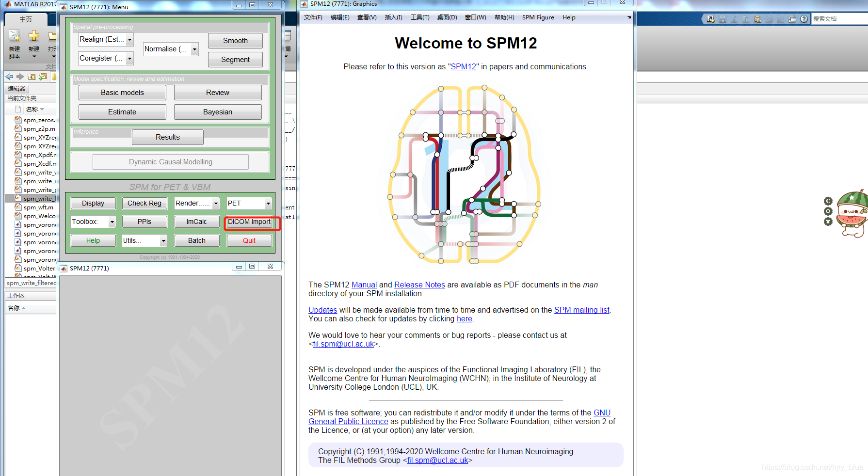Viewport: 868px width, 476px height.
Task: Click the question mark help icon
Action: point(804,19)
